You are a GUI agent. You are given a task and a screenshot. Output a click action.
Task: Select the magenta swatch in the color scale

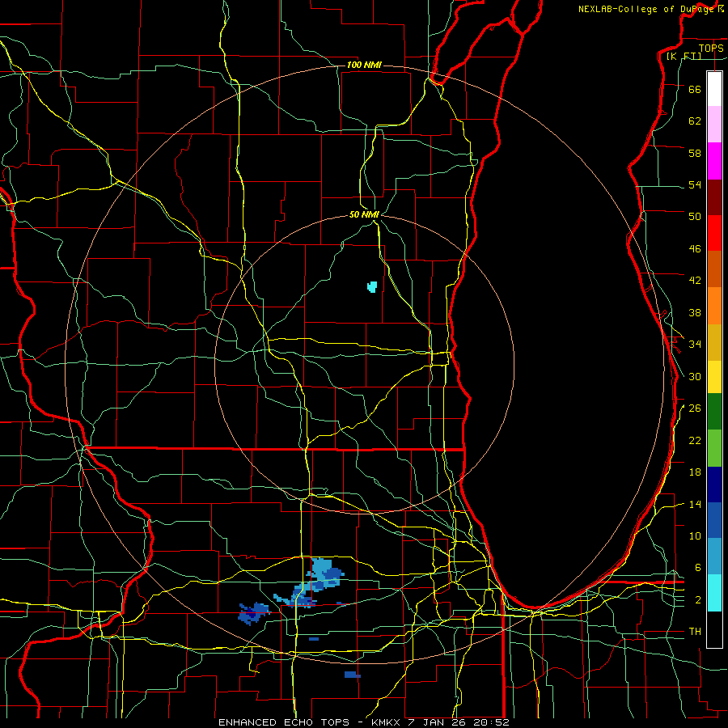tap(714, 161)
